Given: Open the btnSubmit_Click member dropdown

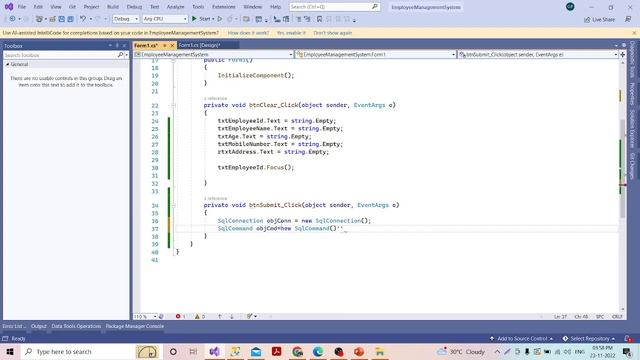Looking at the screenshot, I should click(x=538, y=54).
